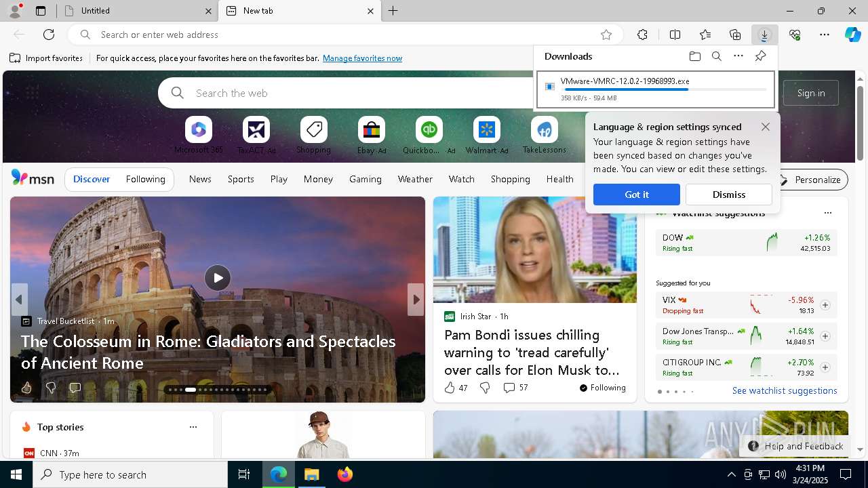Screen dimensions: 868x488
Task: Open the Edge profile icon
Action: (x=14, y=11)
